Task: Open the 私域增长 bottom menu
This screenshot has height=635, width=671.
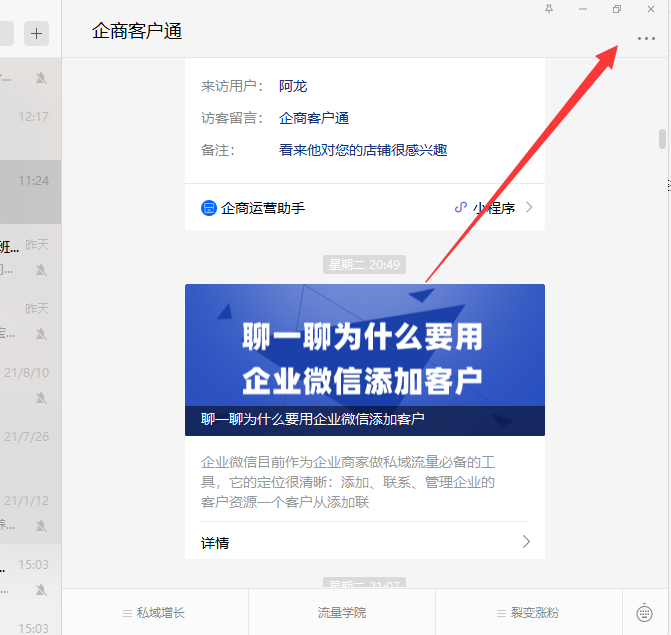Action: point(154,613)
